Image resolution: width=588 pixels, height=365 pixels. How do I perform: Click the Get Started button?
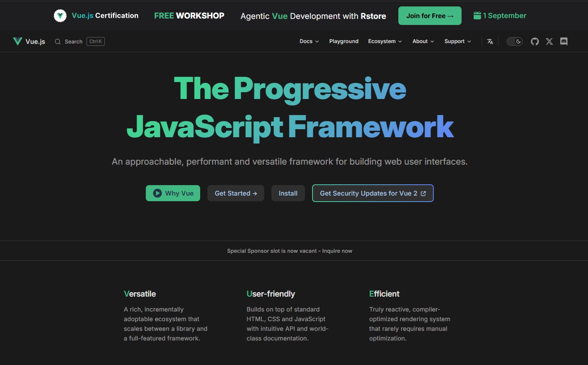[236, 193]
